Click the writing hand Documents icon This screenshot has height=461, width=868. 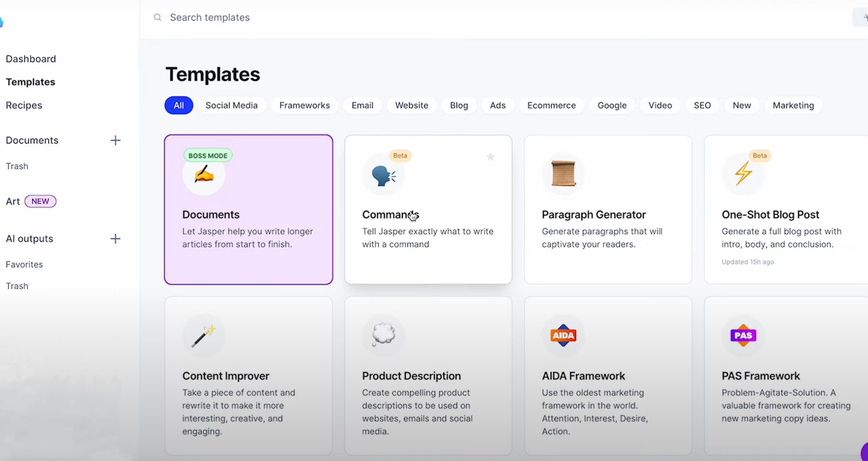point(204,174)
